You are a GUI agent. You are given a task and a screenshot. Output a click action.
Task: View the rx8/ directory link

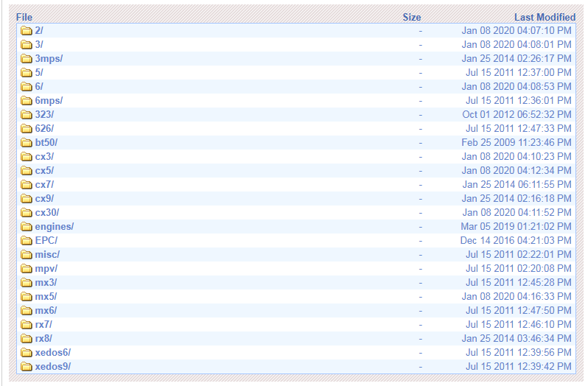(x=43, y=338)
